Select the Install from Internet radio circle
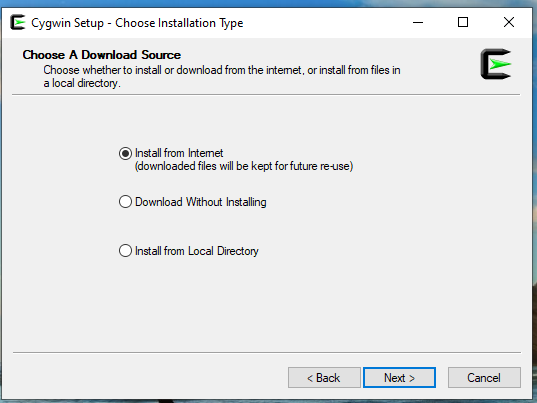Viewport: 537px width, 403px height. [125, 153]
